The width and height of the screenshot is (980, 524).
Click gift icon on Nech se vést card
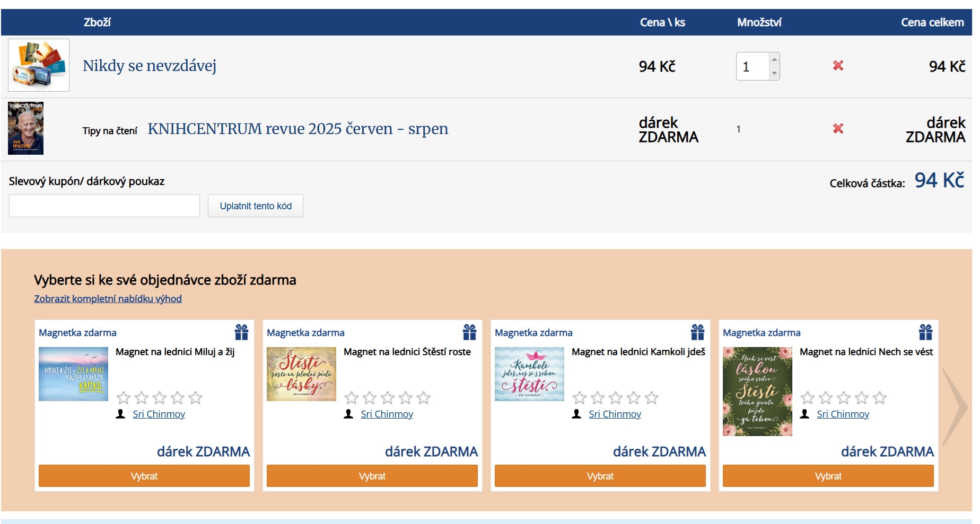pyautogui.click(x=925, y=332)
